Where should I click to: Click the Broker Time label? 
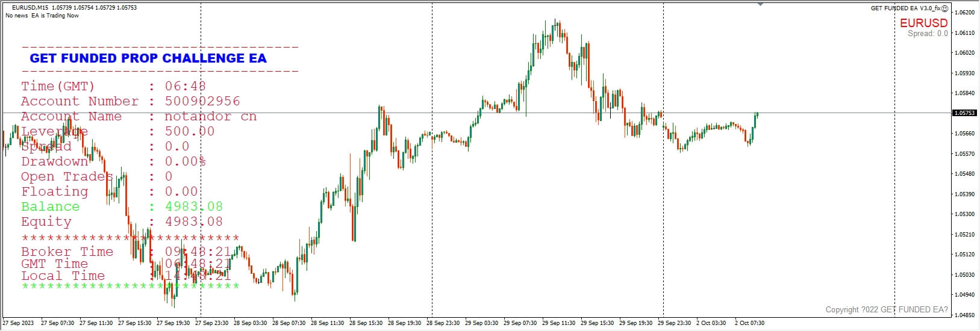[67, 252]
